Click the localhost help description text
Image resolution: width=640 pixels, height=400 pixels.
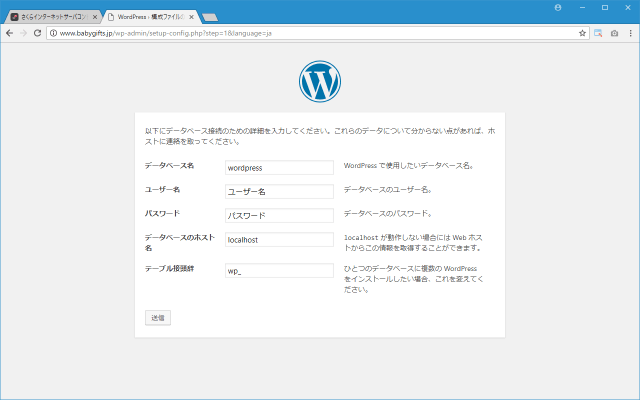coord(413,242)
